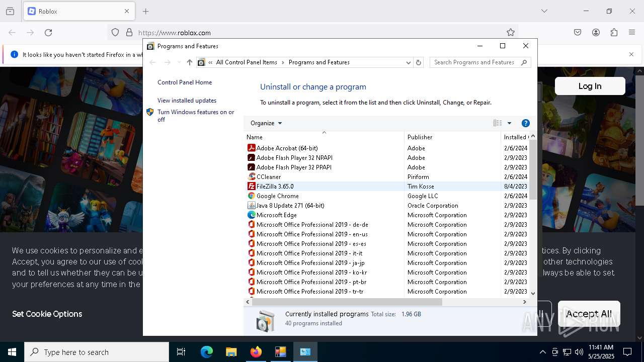Select Microsoft Office Professional 2019 - it-it row
Image resolution: width=644 pixels, height=362 pixels.
coord(386,253)
